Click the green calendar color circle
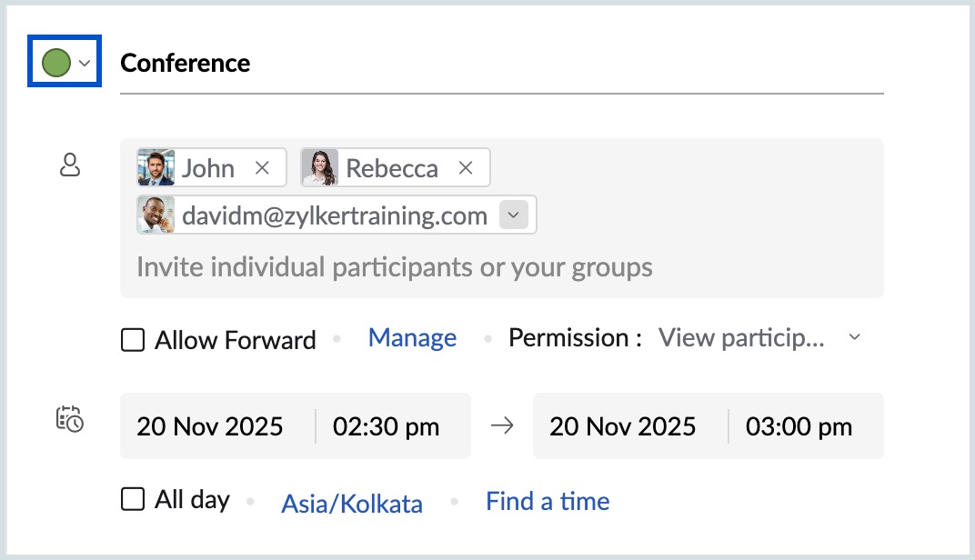 coord(56,63)
